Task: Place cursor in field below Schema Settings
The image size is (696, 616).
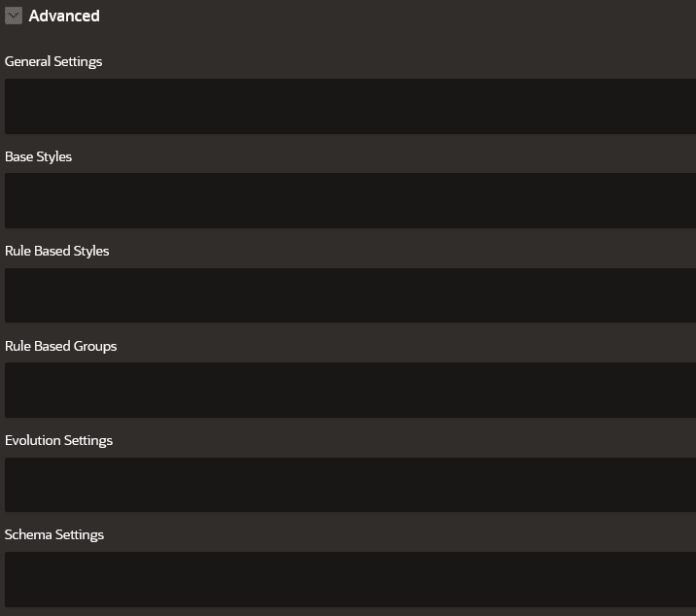Action: point(350,580)
